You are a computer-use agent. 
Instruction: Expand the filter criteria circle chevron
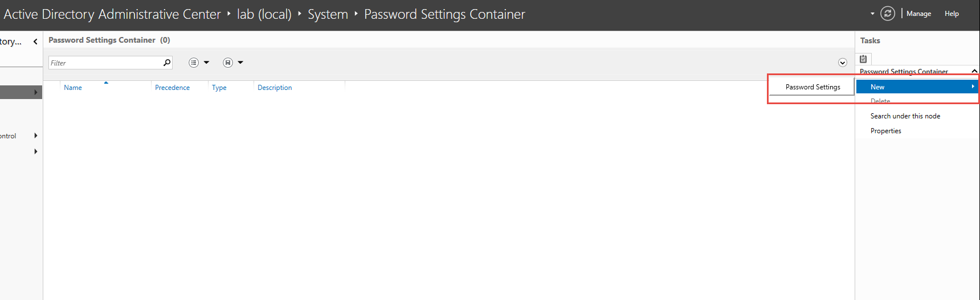(x=843, y=63)
